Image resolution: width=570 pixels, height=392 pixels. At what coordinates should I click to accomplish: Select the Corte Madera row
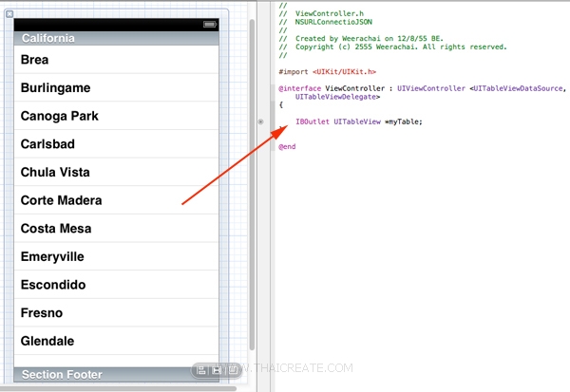(x=116, y=200)
